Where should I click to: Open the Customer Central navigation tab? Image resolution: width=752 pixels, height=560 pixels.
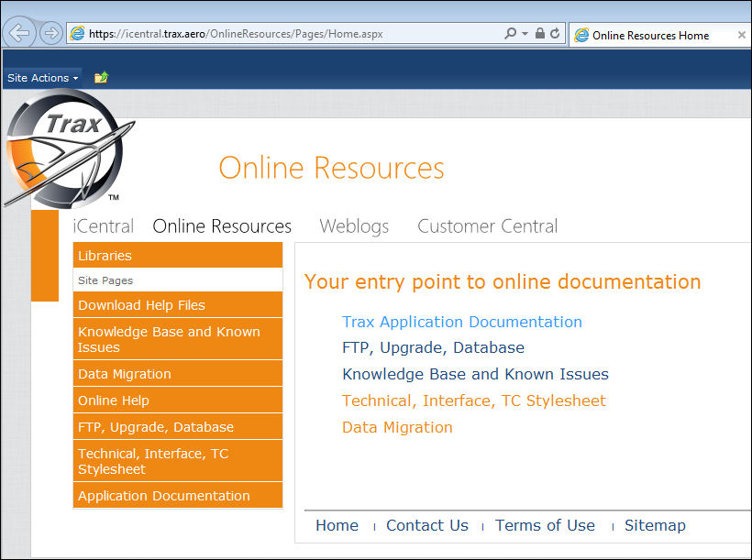(x=487, y=225)
